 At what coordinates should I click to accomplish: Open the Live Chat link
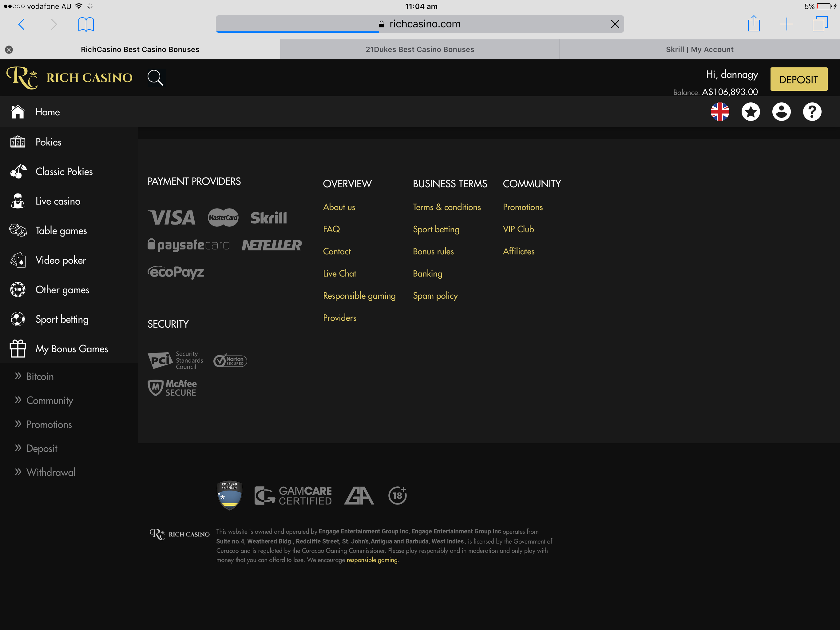(x=339, y=273)
